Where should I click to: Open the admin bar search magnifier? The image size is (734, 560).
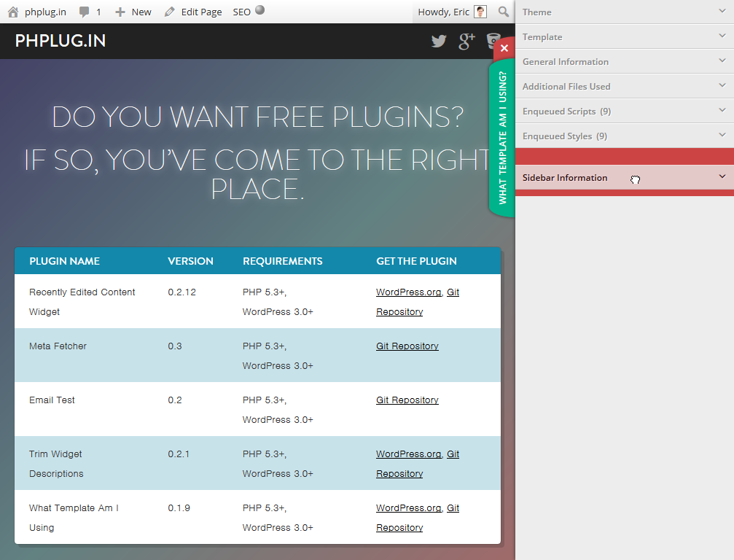click(504, 12)
